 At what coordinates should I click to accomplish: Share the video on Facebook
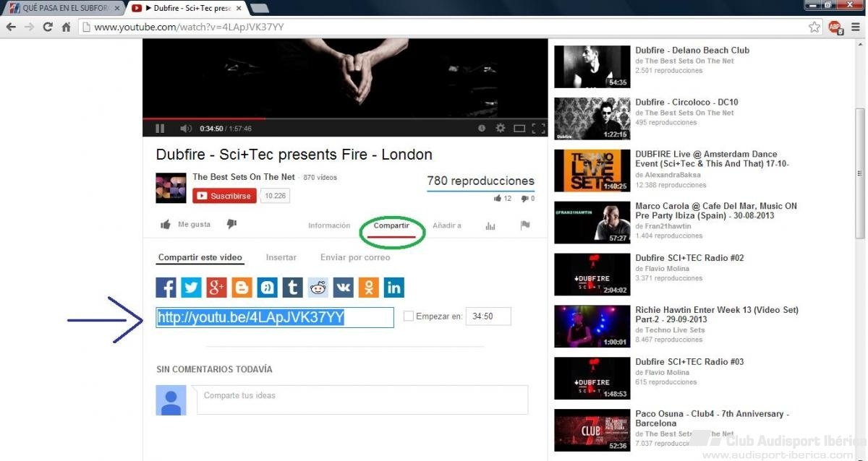[166, 288]
